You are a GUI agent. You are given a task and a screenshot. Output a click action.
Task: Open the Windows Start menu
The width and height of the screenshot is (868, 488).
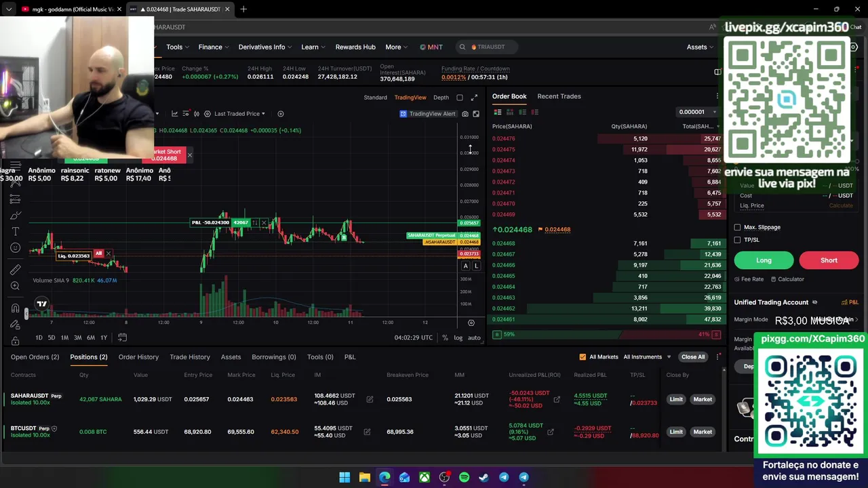(344, 477)
